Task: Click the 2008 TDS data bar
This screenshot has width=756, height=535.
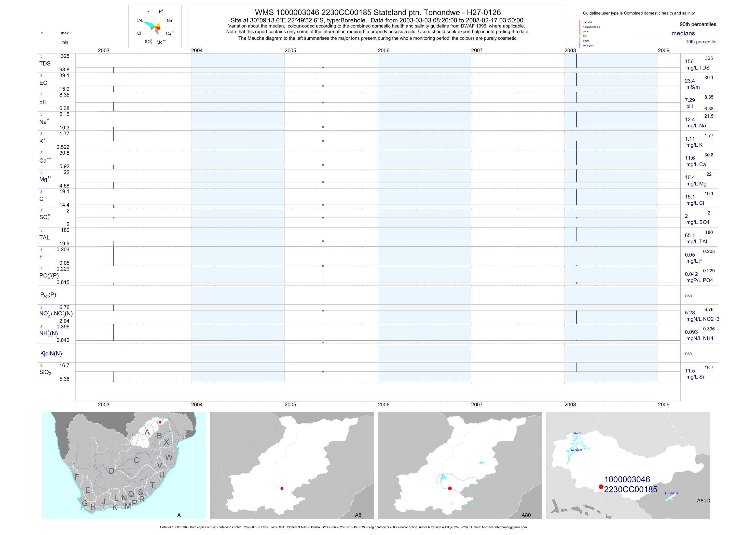Action: pyautogui.click(x=576, y=61)
